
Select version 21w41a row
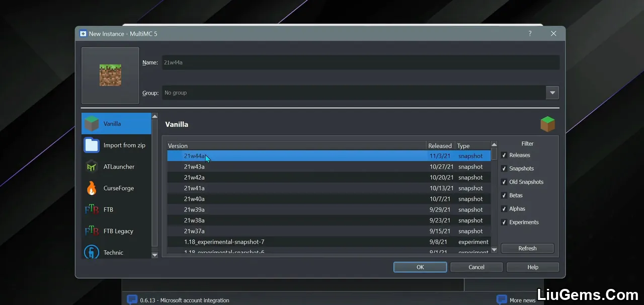(329, 188)
